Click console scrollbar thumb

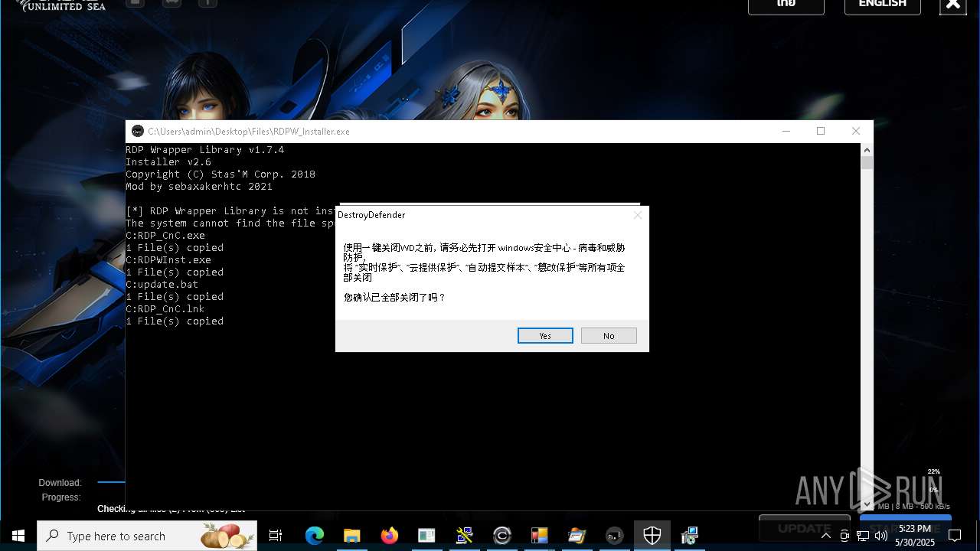(867, 162)
